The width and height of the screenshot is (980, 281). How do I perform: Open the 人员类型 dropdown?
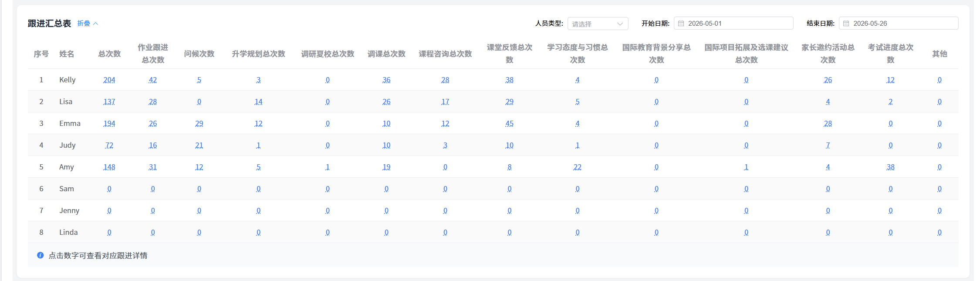click(x=598, y=24)
